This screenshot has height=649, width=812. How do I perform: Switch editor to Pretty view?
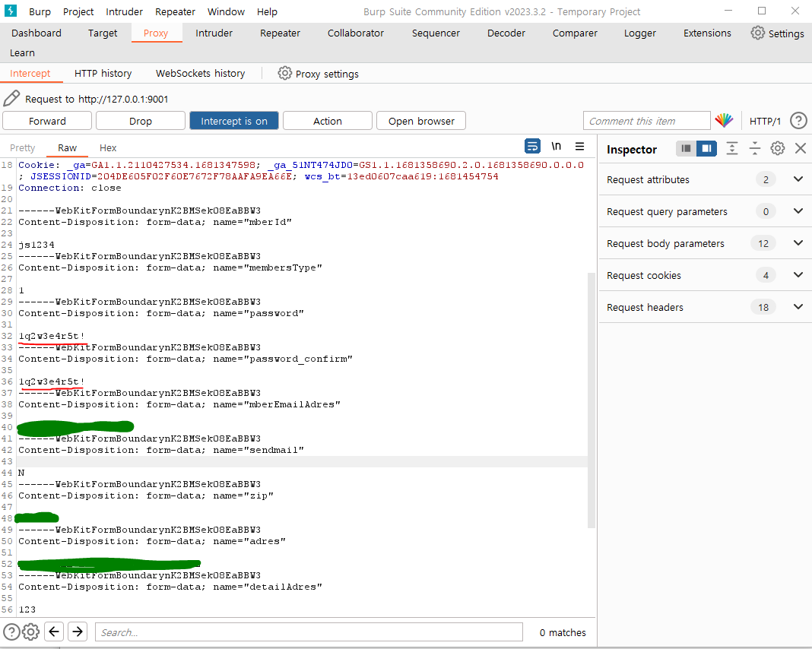pos(22,148)
